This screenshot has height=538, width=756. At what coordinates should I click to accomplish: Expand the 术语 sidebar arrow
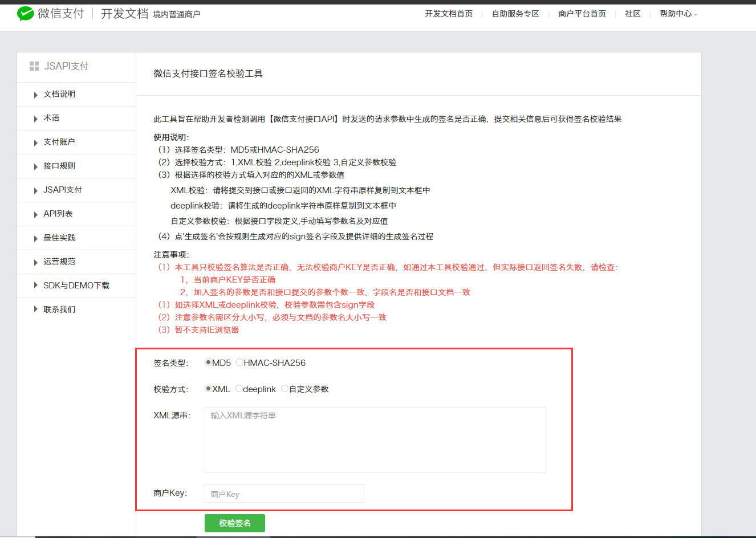[x=36, y=119]
